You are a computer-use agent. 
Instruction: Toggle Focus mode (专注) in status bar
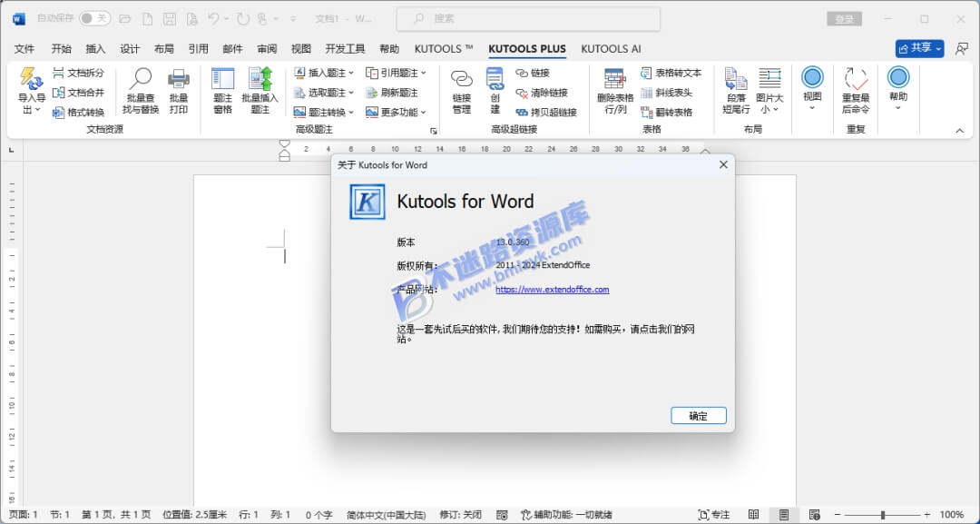713,515
